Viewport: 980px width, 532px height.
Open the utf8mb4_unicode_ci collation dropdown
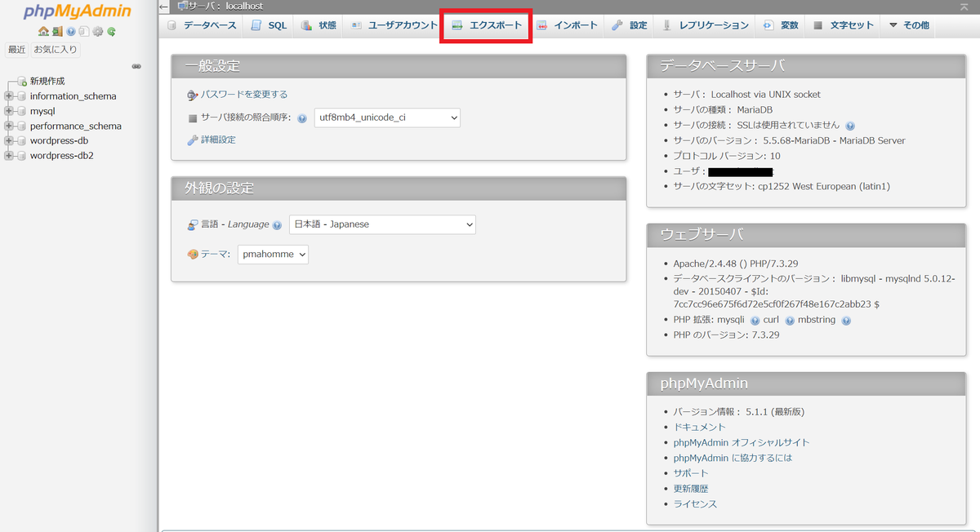[x=387, y=117]
